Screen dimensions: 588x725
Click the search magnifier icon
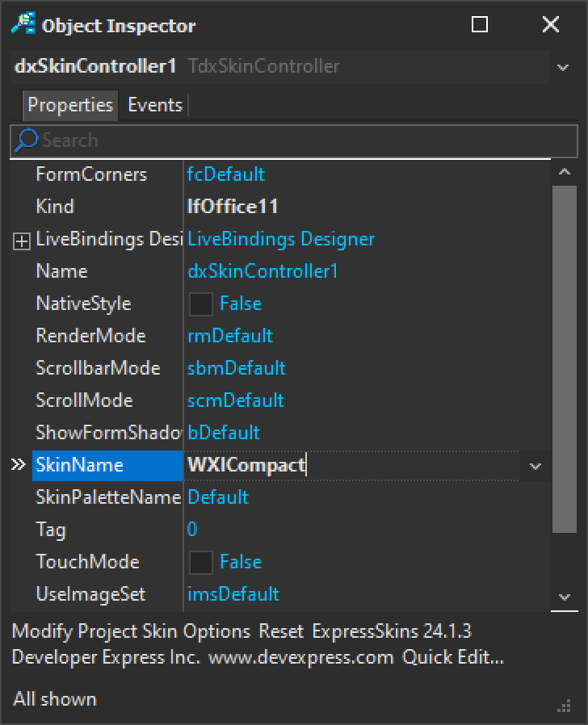27,140
